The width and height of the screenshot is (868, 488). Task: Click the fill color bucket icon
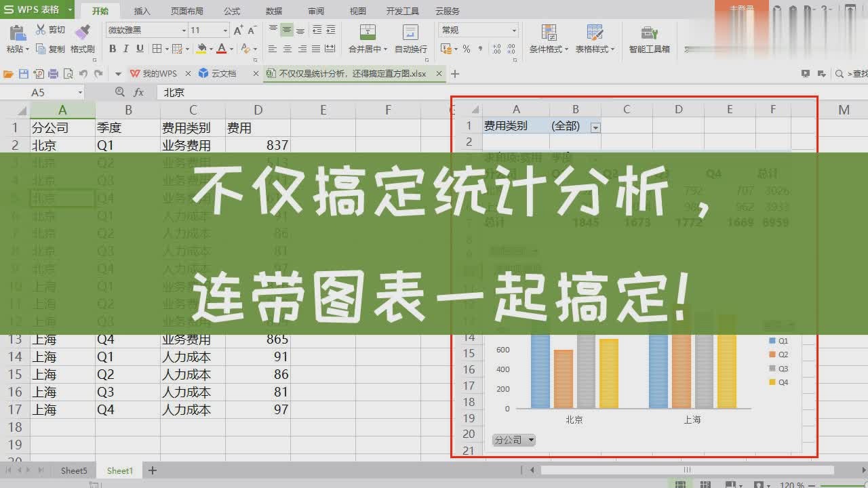(x=201, y=49)
